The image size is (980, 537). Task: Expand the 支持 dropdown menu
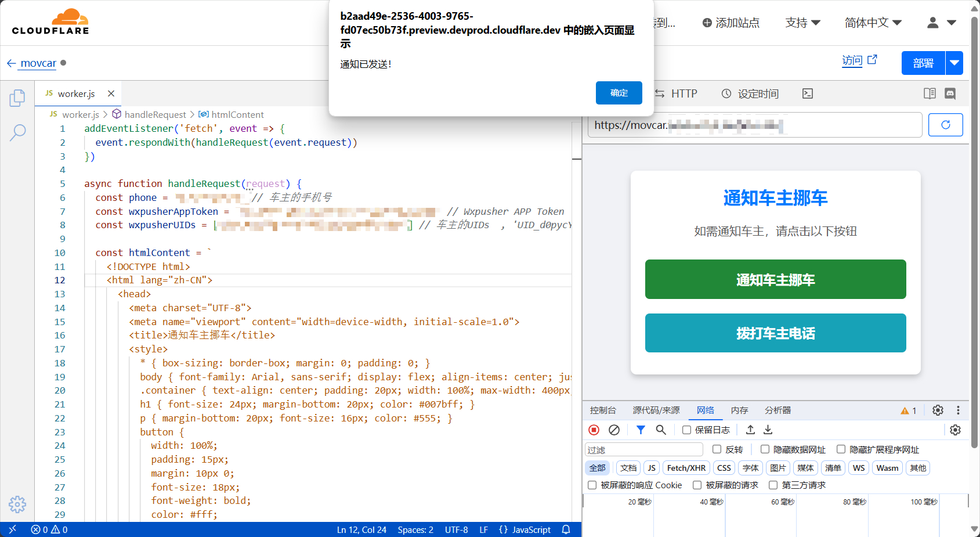point(802,23)
